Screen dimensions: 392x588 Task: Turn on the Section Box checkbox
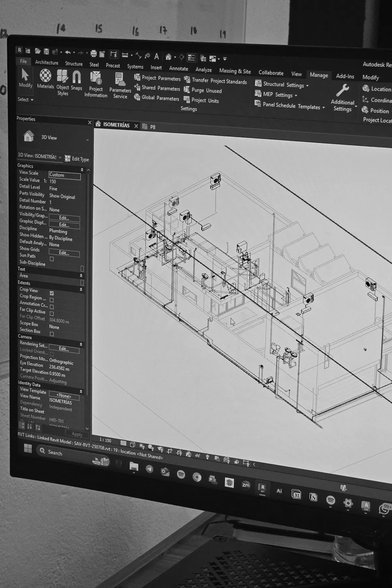coord(52,334)
